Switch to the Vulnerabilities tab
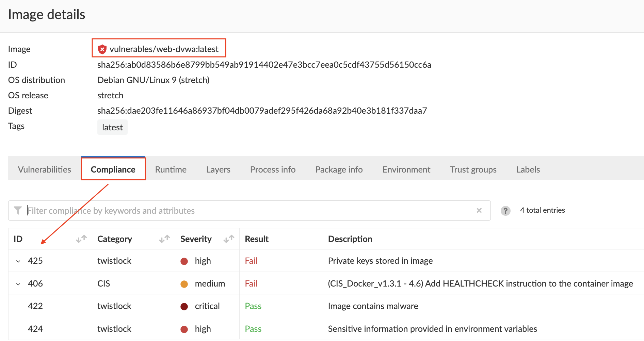Image resolution: width=644 pixels, height=341 pixels. (x=45, y=169)
